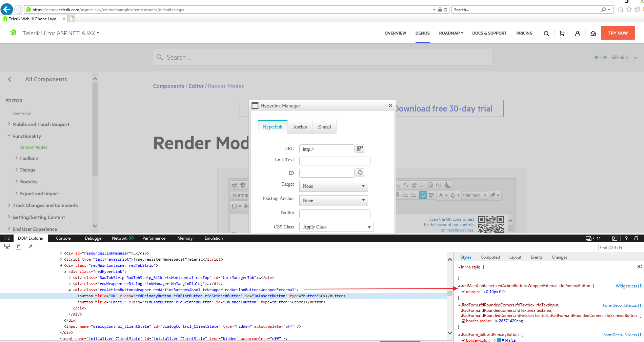
Task: Click the numbered list icon in the editor
Action: 406,195
